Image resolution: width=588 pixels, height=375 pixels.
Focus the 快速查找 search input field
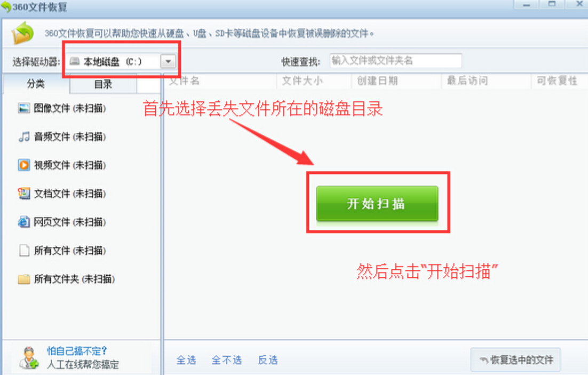pos(395,61)
